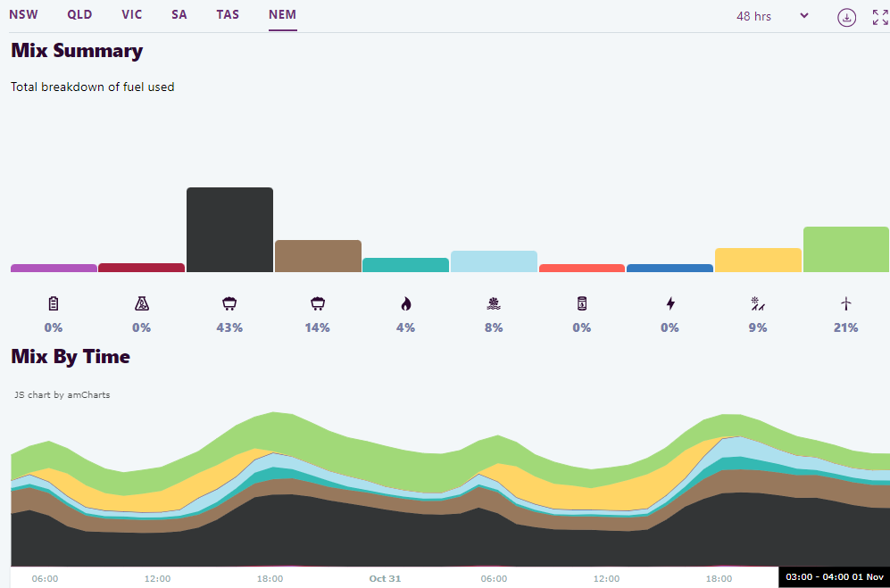Viewport: 890px width, 588px height.
Task: Expand the chart to fullscreen
Action: [879, 17]
